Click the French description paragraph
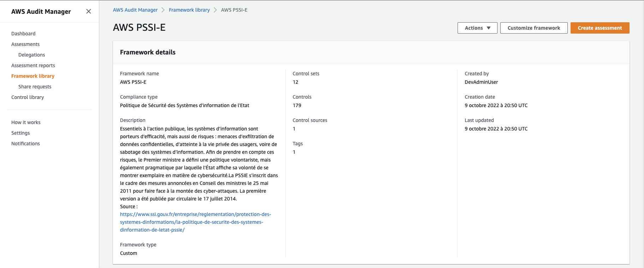This screenshot has height=268, width=644. [199, 164]
